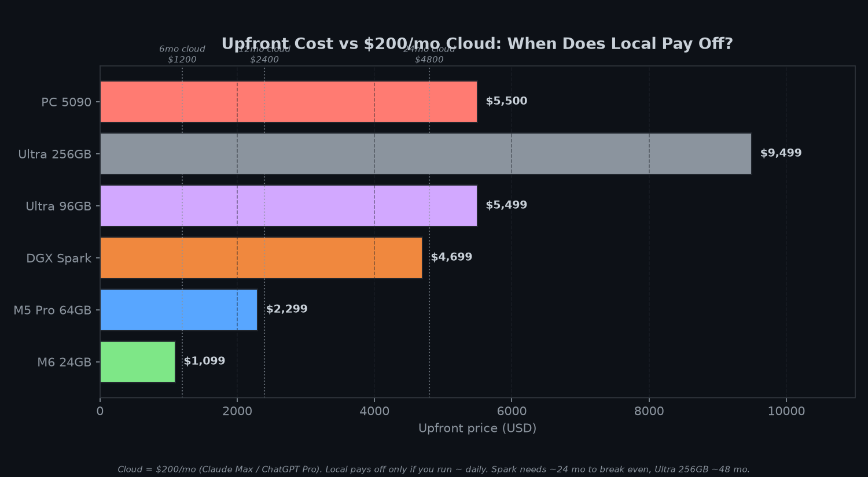
Task: Click the 6mo cloud $1200 annotation
Action: pos(182,54)
